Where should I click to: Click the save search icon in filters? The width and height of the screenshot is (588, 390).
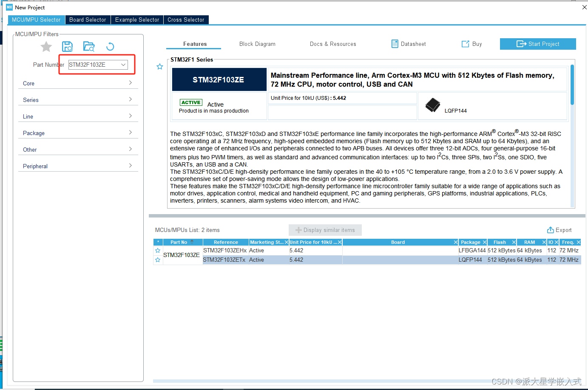[68, 47]
